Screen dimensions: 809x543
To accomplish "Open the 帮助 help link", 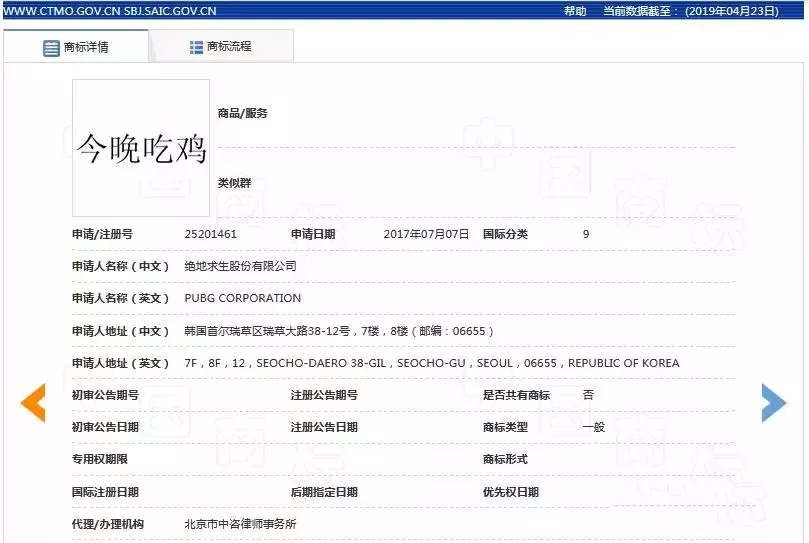I will 575,11.
